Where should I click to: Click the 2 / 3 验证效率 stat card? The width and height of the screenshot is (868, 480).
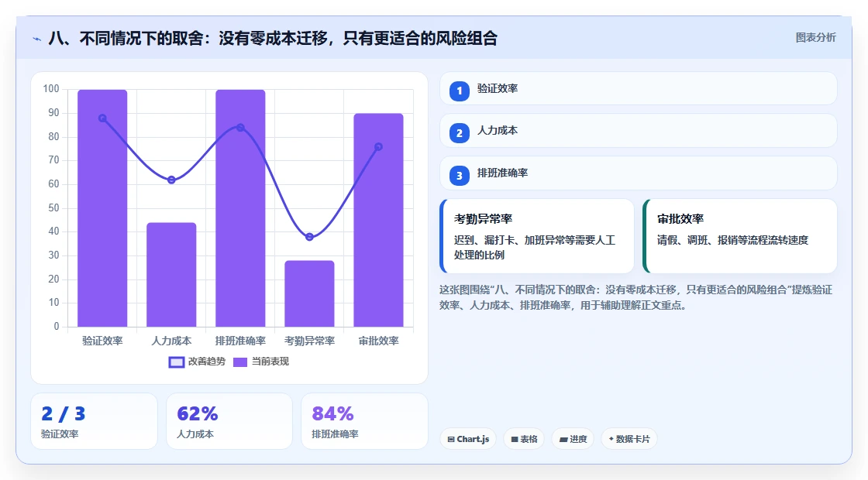(94, 421)
